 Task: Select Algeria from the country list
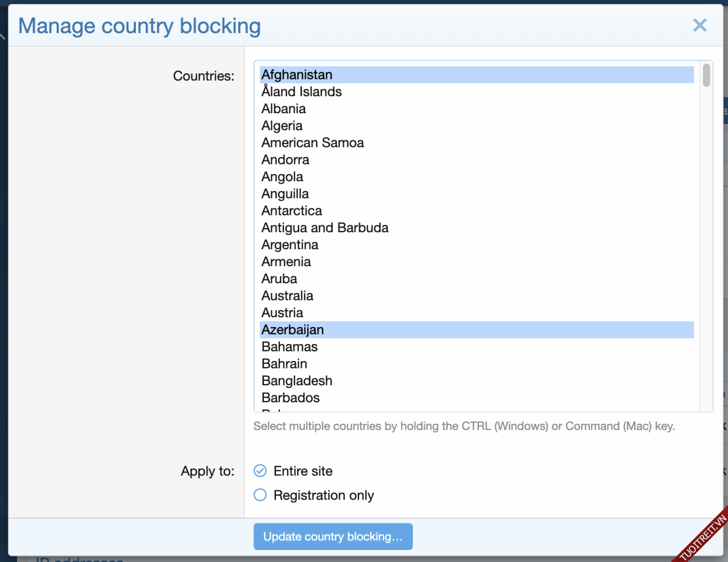tap(282, 126)
